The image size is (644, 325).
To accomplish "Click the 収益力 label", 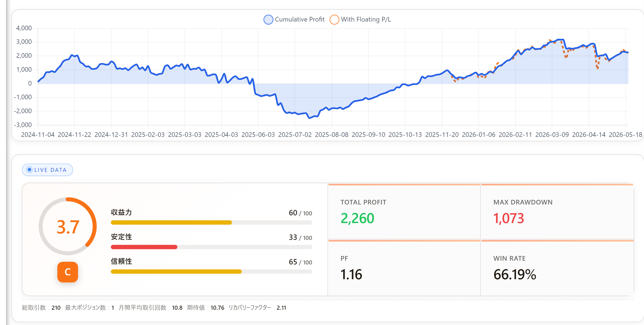I will (x=121, y=212).
